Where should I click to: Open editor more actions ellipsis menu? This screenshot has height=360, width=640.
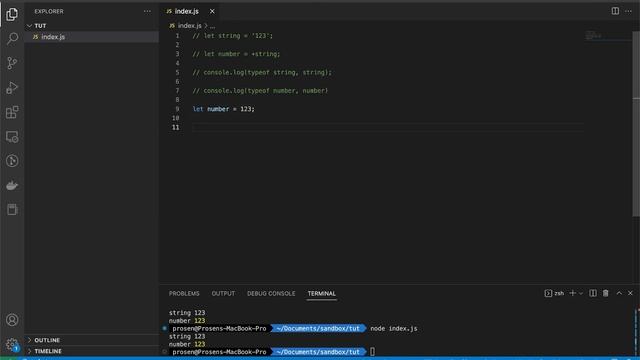(628, 11)
